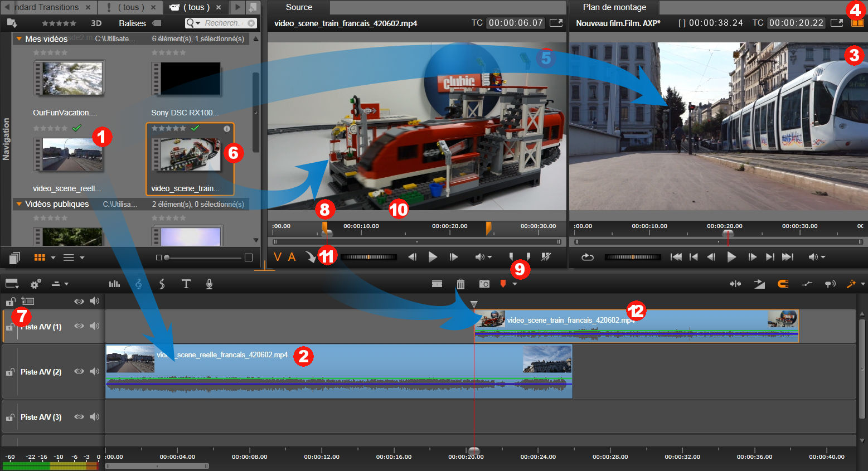Viewport: 868px width, 471px height.
Task: Delete selection with the trash icon
Action: [x=460, y=284]
